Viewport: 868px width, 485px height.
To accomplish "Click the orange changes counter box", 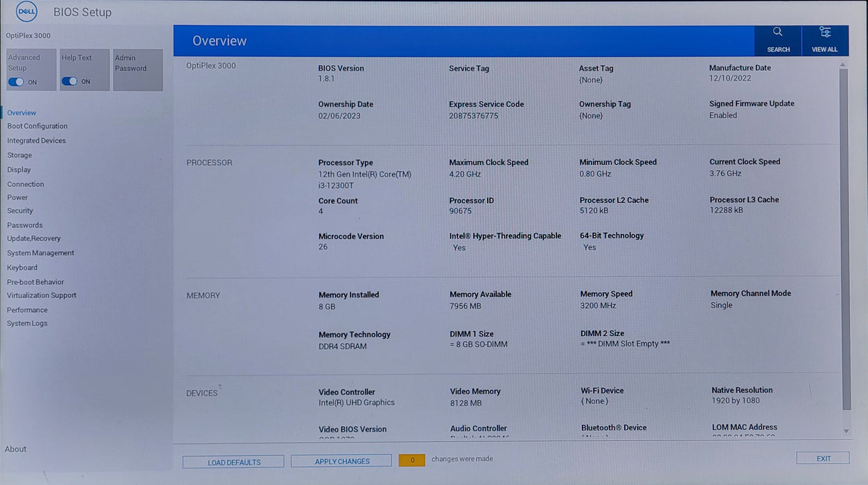I will click(412, 460).
